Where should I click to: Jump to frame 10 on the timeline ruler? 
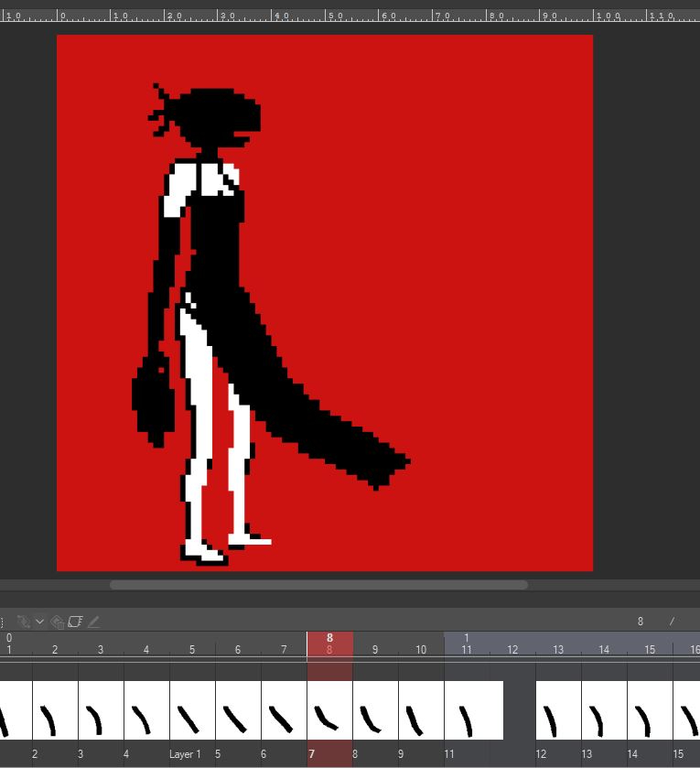click(x=421, y=650)
